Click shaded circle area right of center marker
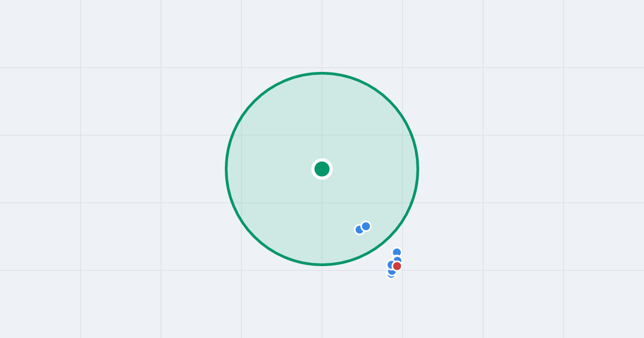Image resolution: width=644 pixels, height=338 pixels. click(376, 169)
